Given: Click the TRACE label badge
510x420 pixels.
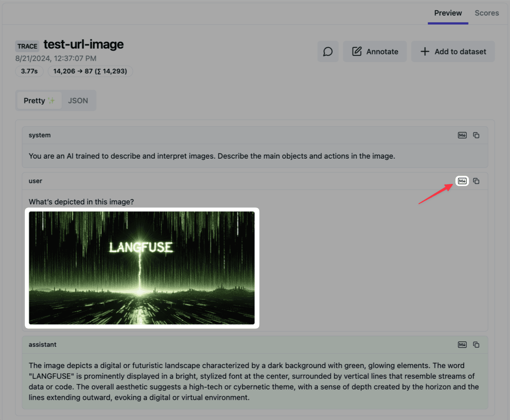Looking at the screenshot, I should pos(27,46).
